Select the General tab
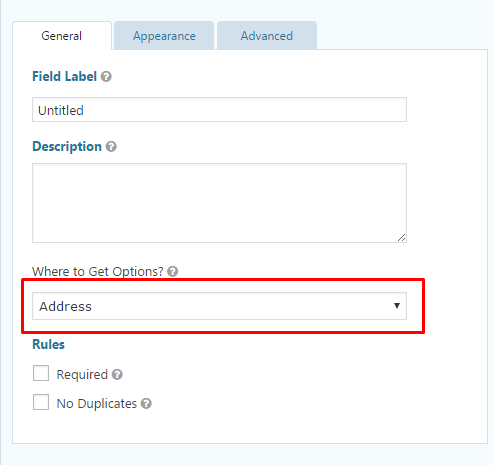 pos(62,36)
